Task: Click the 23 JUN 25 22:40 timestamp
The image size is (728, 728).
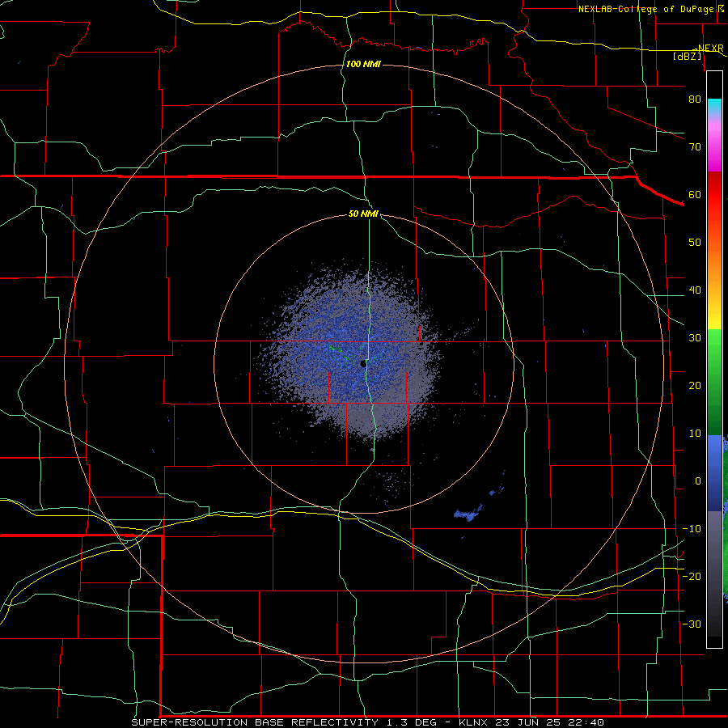Action: 550,722
